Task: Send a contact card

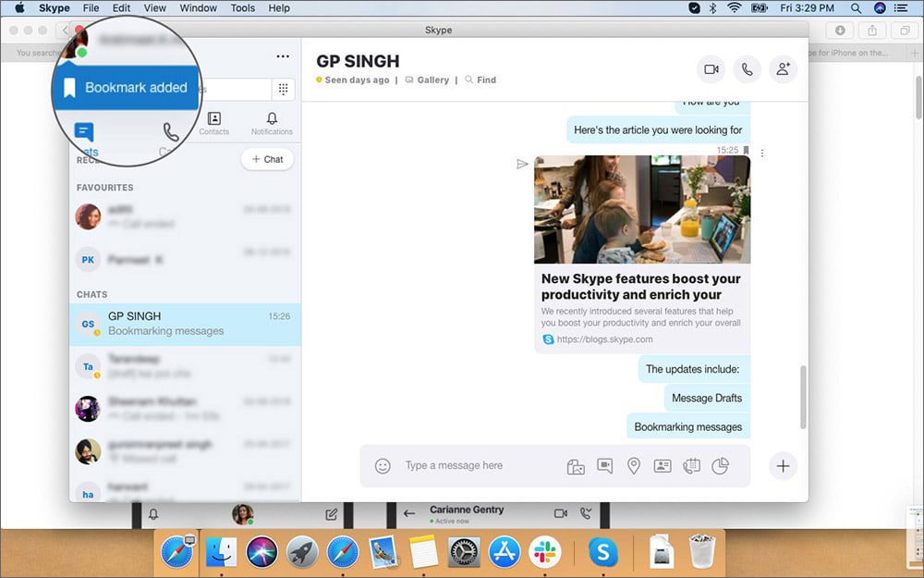Action: click(663, 466)
